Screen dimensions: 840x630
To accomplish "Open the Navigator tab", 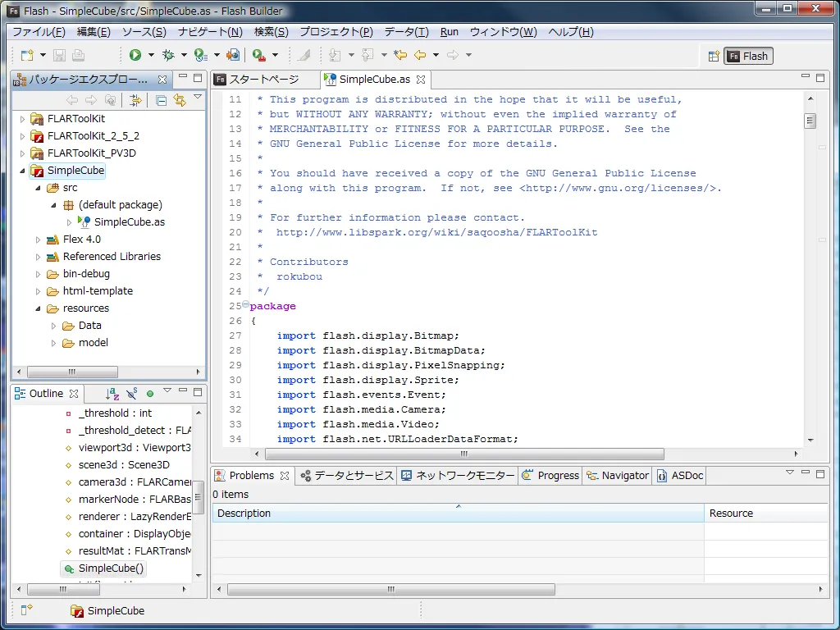I will pyautogui.click(x=617, y=475).
